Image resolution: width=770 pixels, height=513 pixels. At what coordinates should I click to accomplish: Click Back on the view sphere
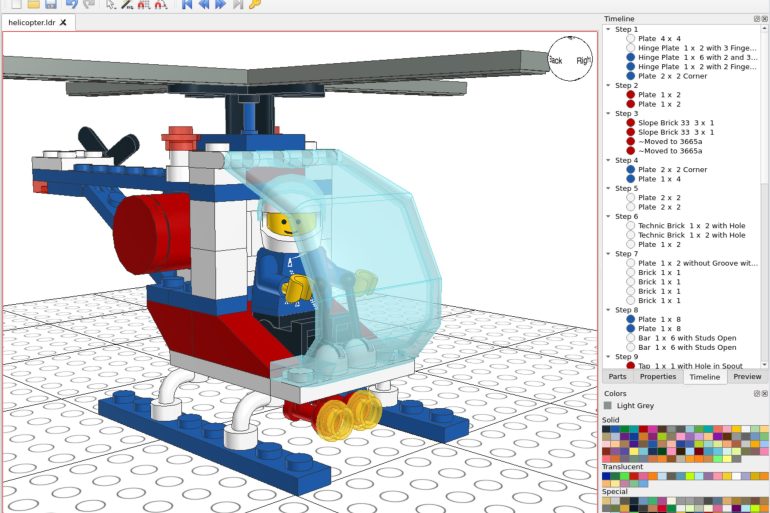coord(555,60)
